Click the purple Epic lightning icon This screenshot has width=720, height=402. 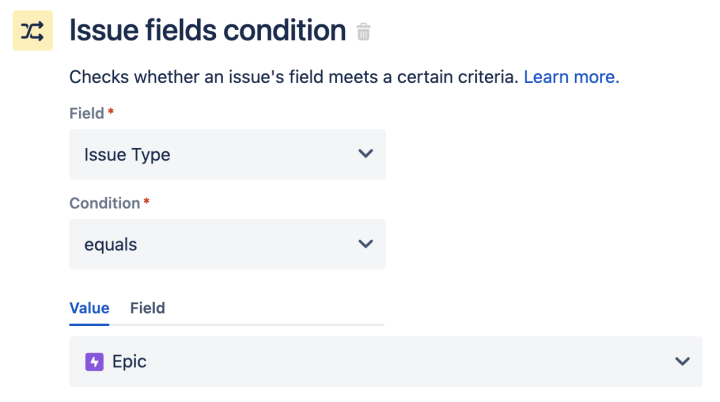(94, 362)
